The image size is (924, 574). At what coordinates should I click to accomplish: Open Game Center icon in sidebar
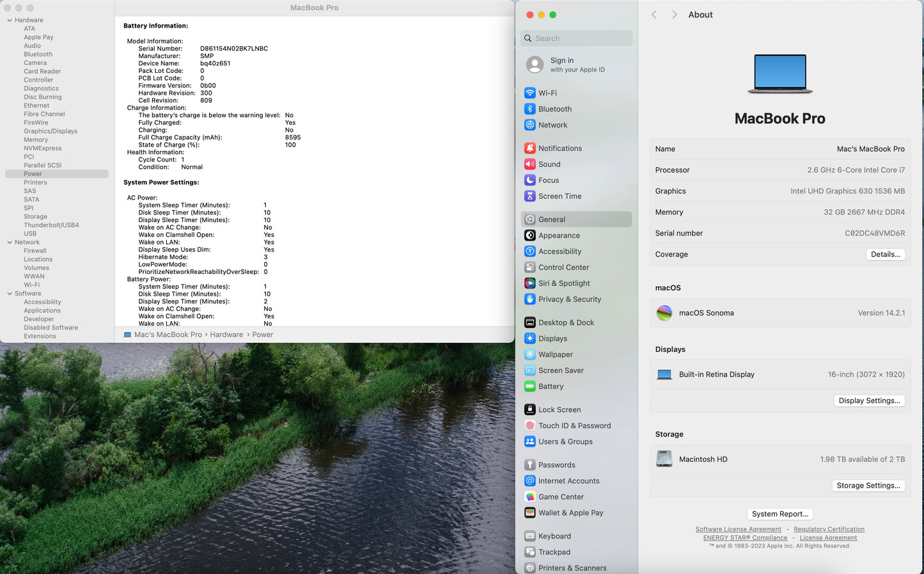tap(529, 497)
